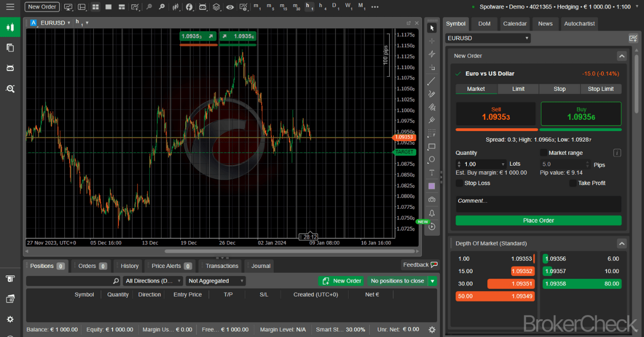Enable the Market range checkbox
Image resolution: width=644 pixels, height=337 pixels.
tap(543, 153)
